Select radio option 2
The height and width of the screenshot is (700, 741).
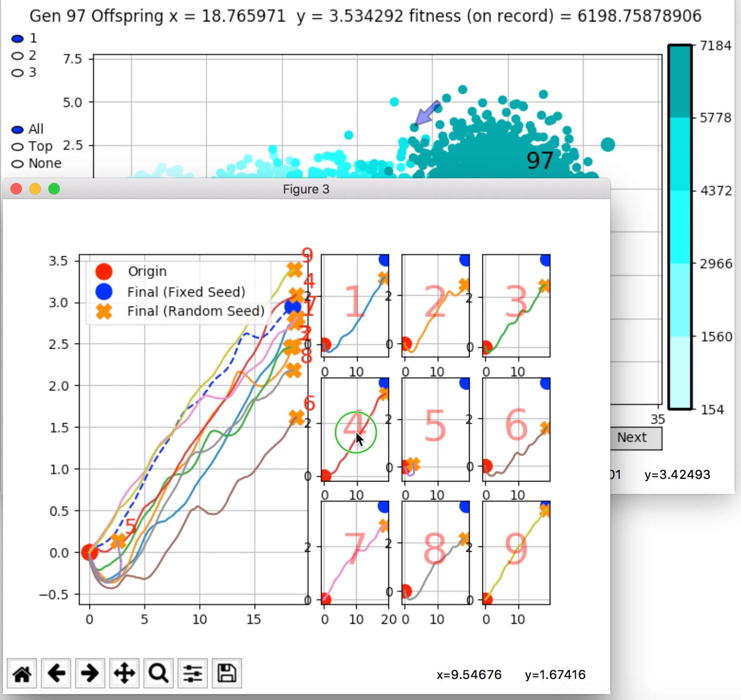pyautogui.click(x=17, y=56)
